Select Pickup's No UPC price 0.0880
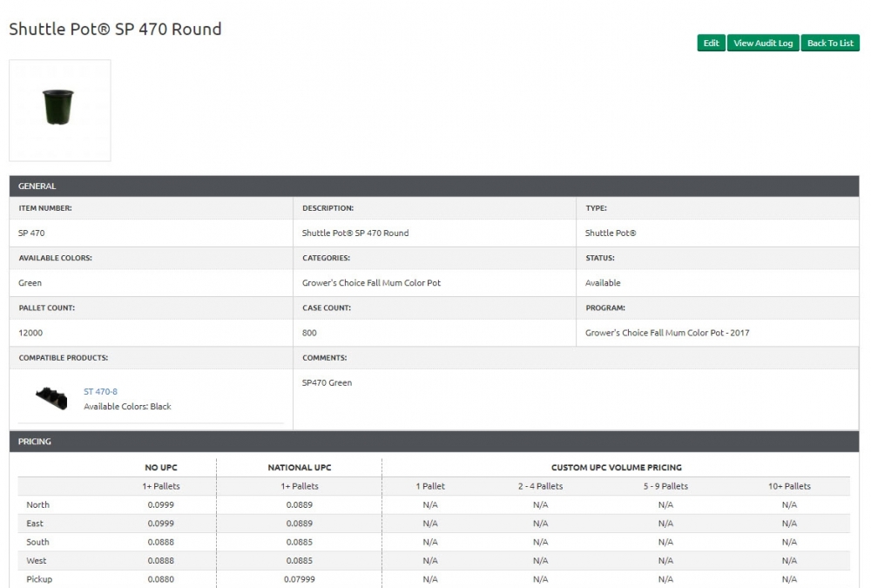The height and width of the screenshot is (588, 871). (161, 579)
